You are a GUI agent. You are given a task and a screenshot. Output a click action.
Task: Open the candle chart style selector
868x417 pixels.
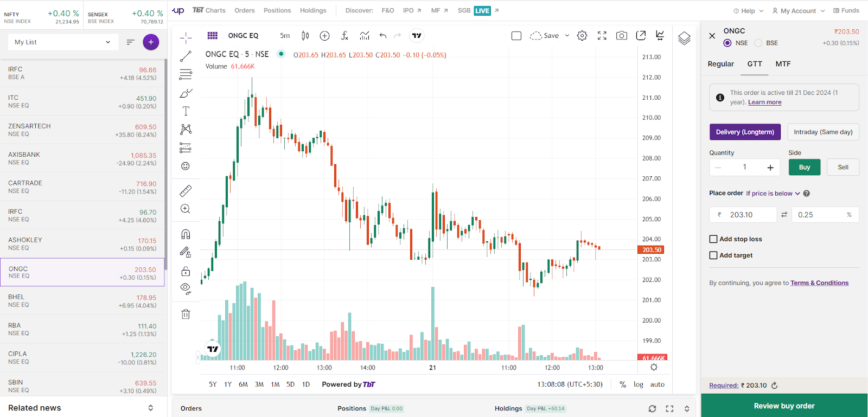pyautogui.click(x=305, y=36)
